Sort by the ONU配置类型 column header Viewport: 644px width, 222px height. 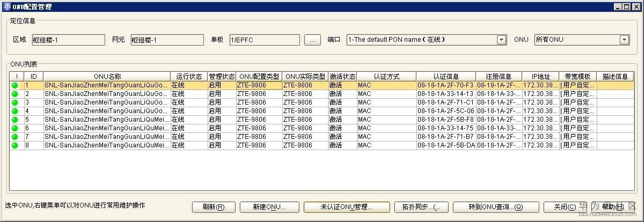click(259, 77)
